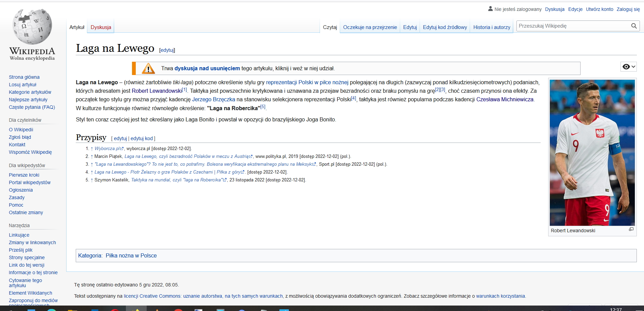Click Losuj artykuł in sidebar
This screenshot has width=644, height=311.
click(x=23, y=85)
